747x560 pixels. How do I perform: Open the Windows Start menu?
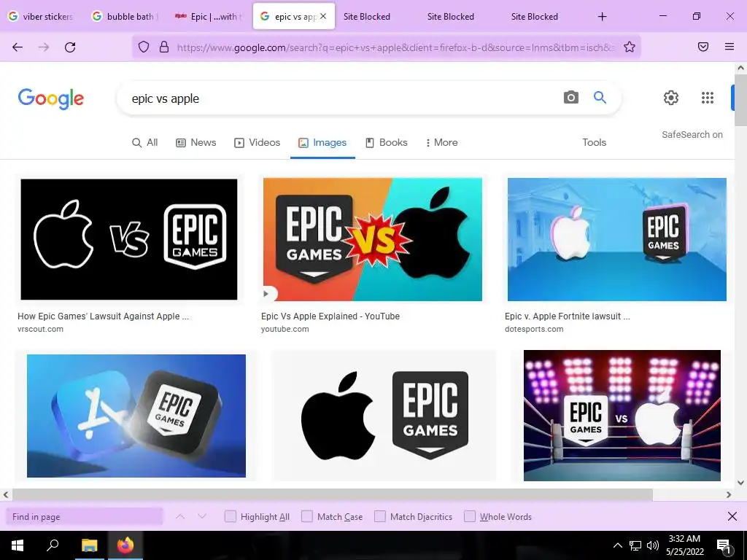[18, 545]
